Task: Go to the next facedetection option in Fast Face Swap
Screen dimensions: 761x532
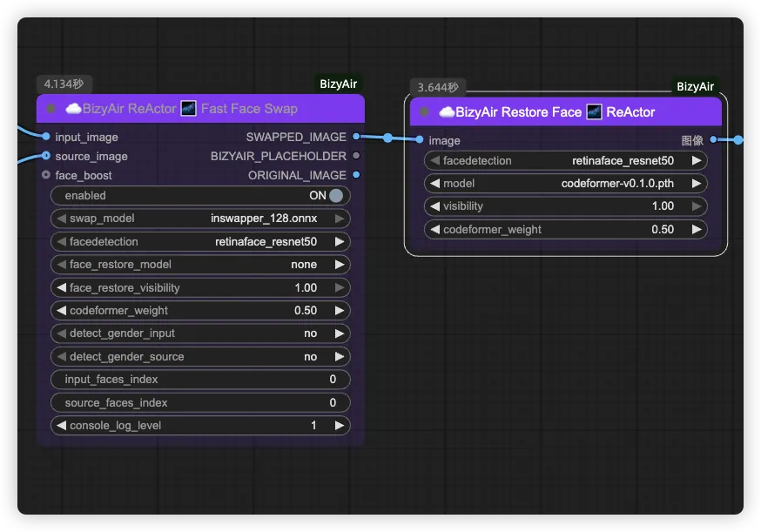Action: pyautogui.click(x=340, y=242)
